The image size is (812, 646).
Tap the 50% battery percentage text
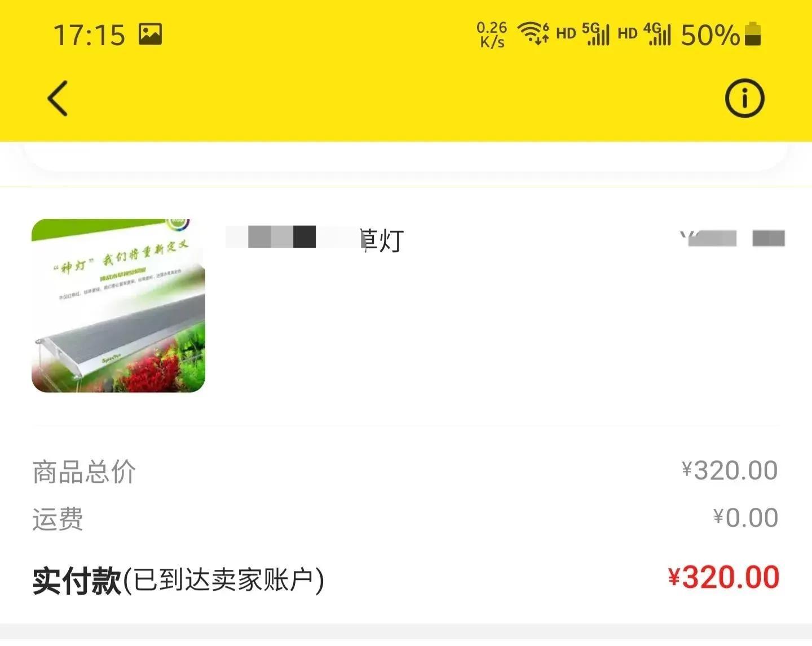(x=710, y=35)
